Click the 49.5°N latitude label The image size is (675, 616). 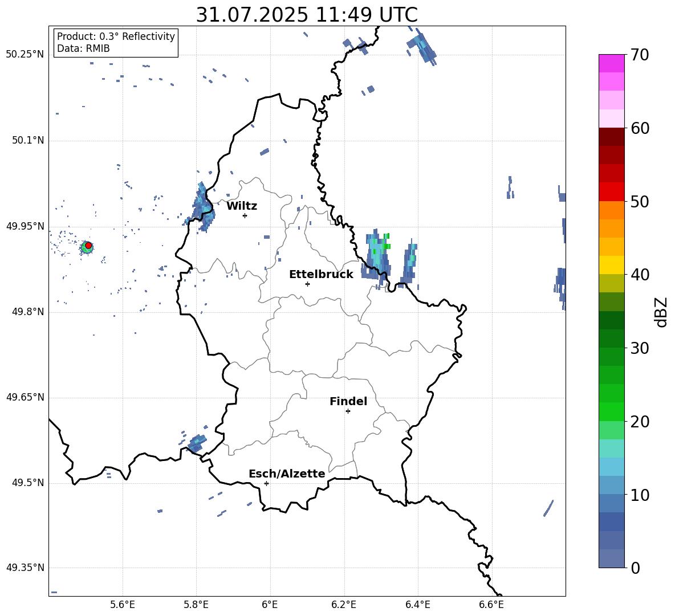pos(28,483)
